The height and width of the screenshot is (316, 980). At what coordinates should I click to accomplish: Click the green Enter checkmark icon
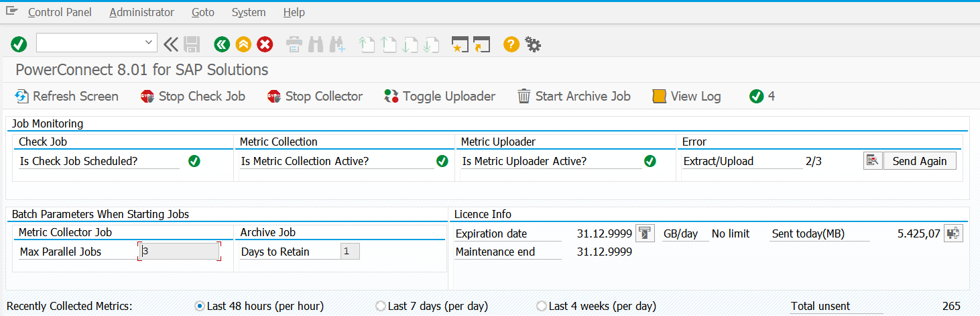[19, 45]
